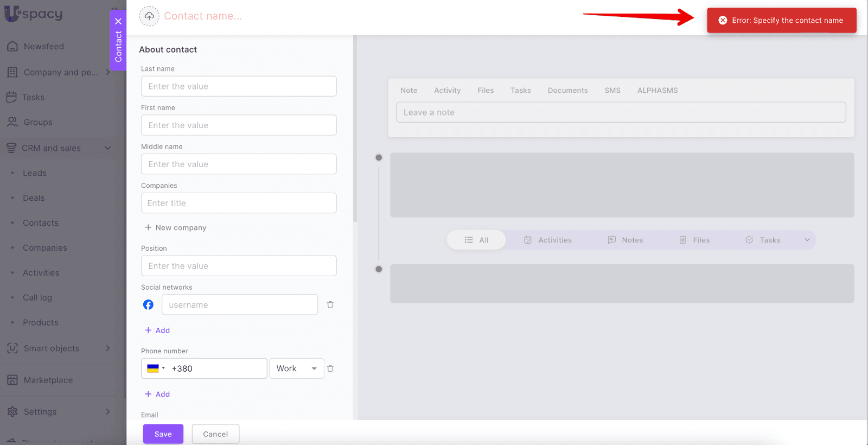Open the phone type Work dropdown

pyautogui.click(x=296, y=368)
